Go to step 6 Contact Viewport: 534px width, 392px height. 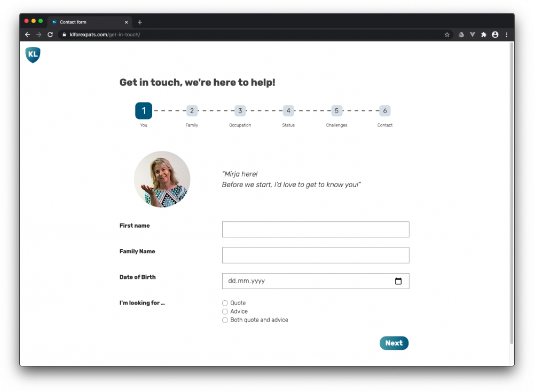click(384, 111)
